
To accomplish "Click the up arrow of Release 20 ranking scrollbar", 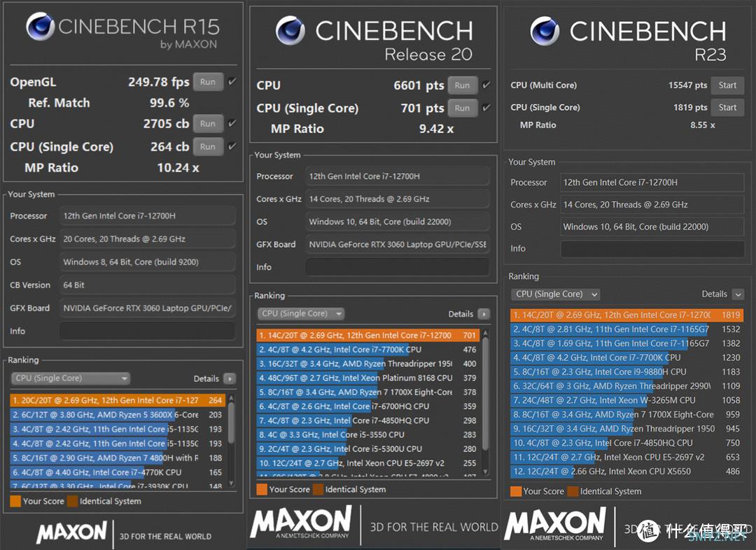I will pos(485,333).
